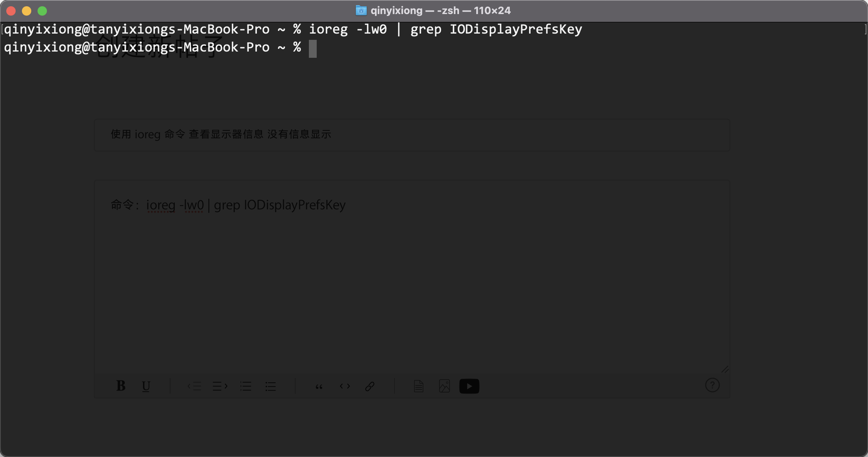Viewport: 868px width, 457px height.
Task: Click the increase indent icon
Action: [x=220, y=386]
